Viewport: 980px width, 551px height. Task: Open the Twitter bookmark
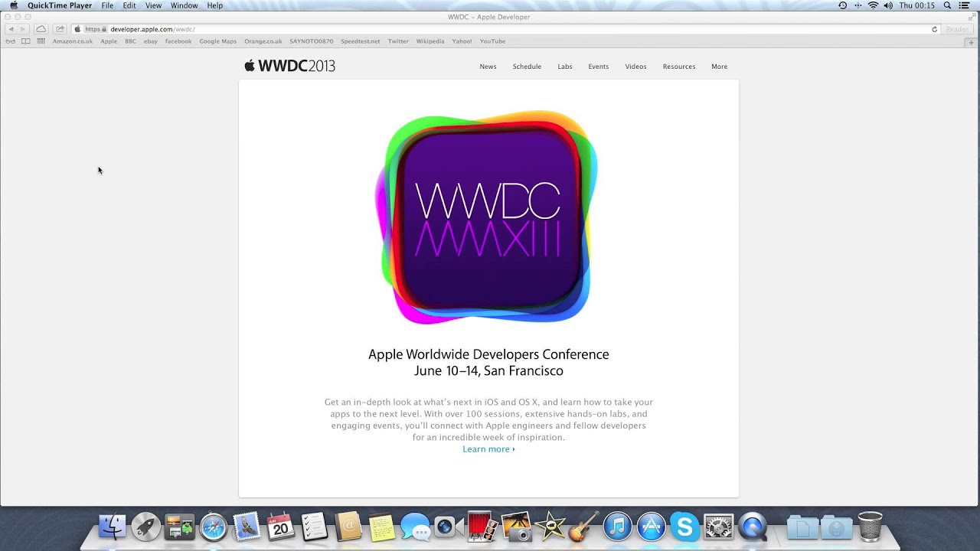pyautogui.click(x=398, y=41)
